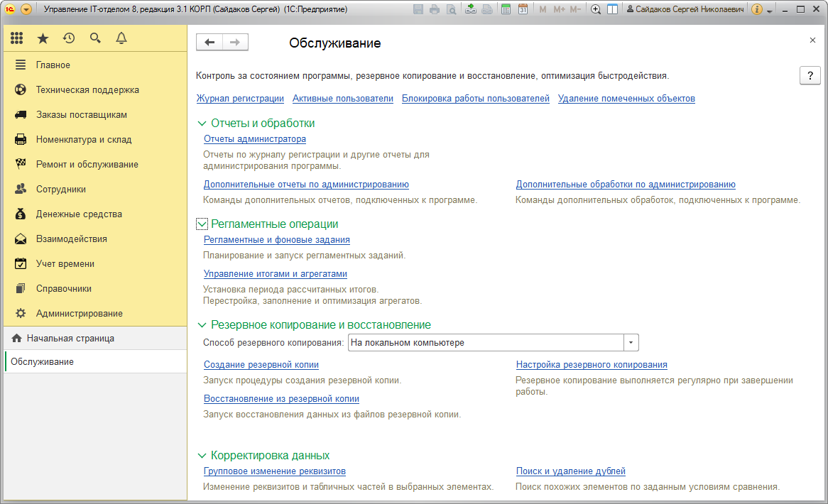Click the M- memory subtract button
The height and width of the screenshot is (504, 828).
(576, 9)
